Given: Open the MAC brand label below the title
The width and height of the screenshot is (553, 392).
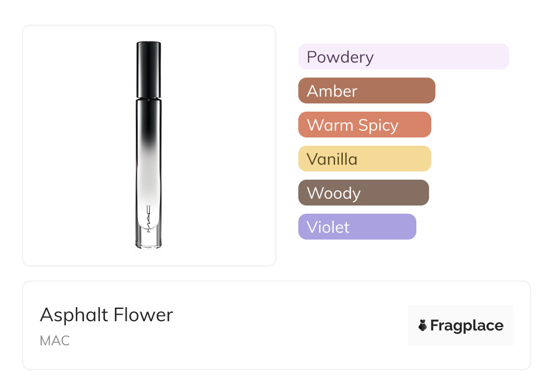Looking at the screenshot, I should coord(55,341).
